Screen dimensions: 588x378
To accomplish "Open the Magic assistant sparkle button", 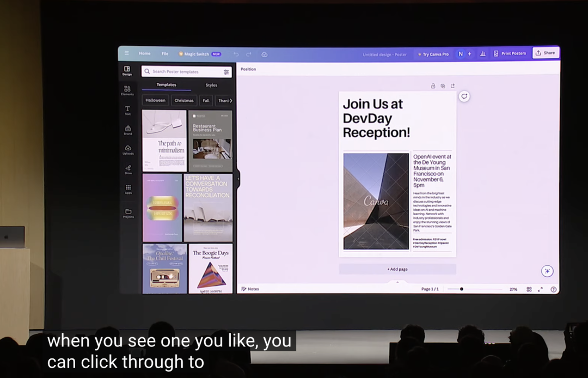I will [547, 271].
